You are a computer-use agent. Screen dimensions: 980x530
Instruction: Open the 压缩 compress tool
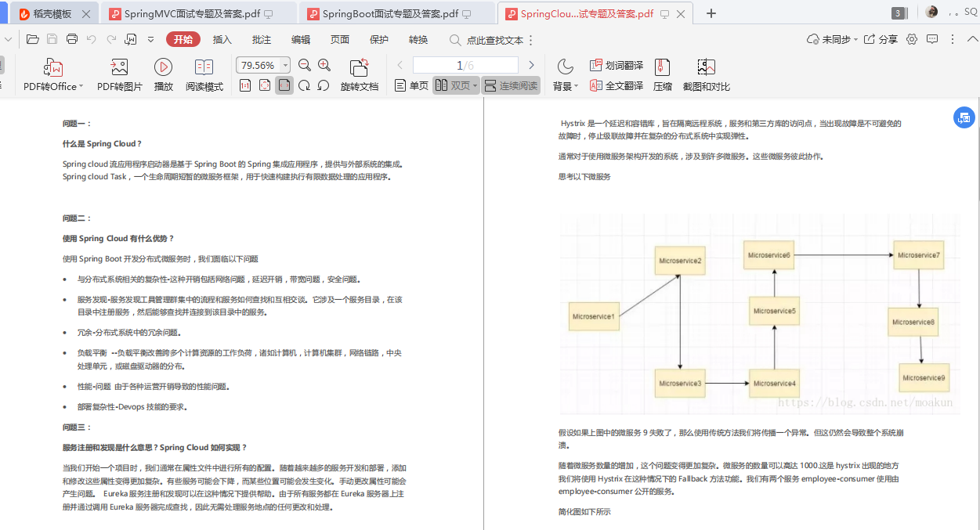point(663,75)
